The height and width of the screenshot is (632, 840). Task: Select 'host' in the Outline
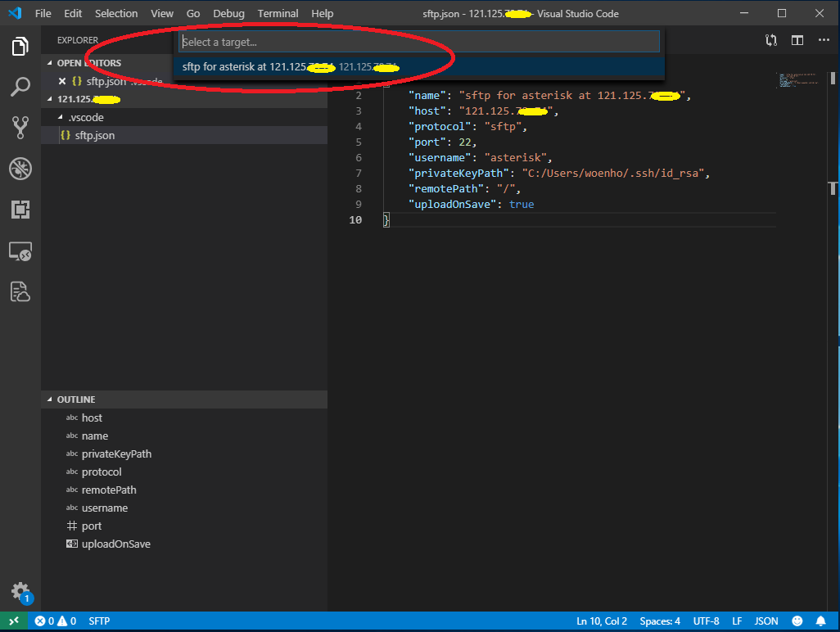92,418
